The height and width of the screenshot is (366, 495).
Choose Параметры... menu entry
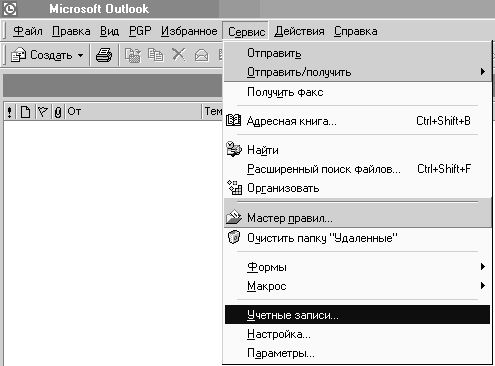pos(357,353)
